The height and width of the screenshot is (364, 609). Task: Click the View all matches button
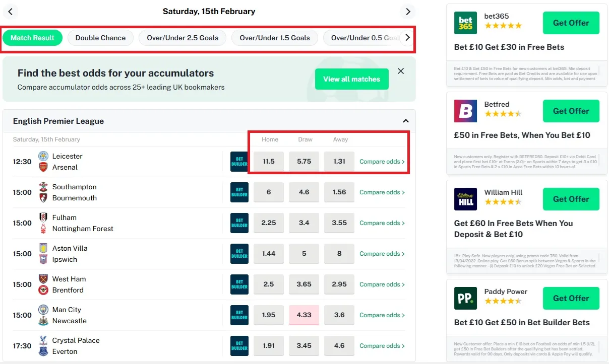(x=351, y=79)
